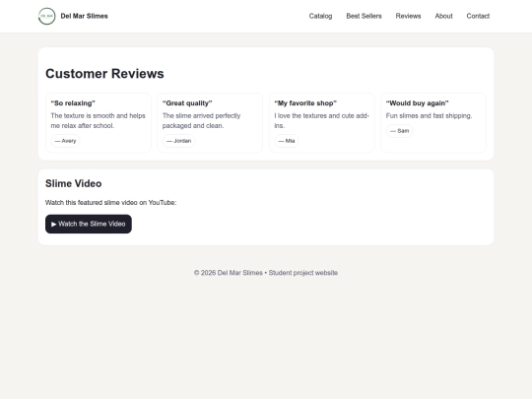Select the "So relaxing" review title
Viewport: 532px width, 399px height.
tap(73, 103)
